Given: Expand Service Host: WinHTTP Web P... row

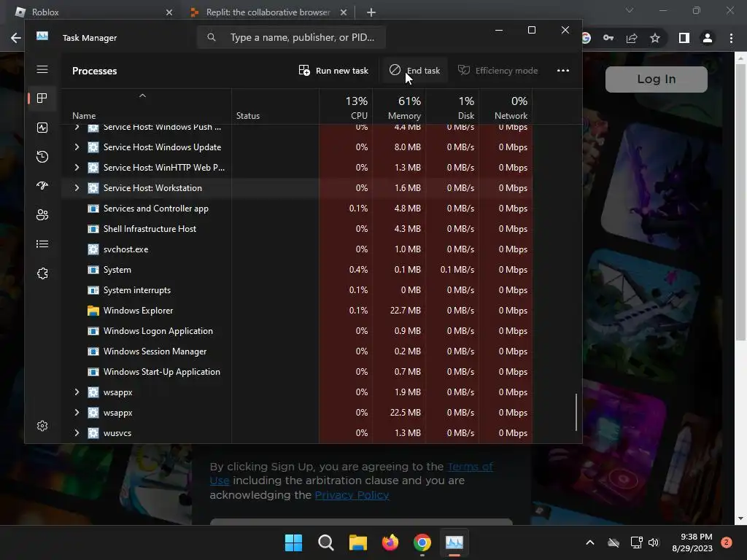Looking at the screenshot, I should [x=77, y=168].
